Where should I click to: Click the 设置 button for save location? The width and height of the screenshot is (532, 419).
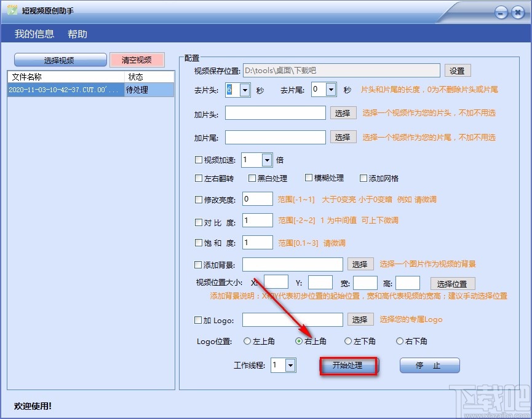click(x=457, y=71)
